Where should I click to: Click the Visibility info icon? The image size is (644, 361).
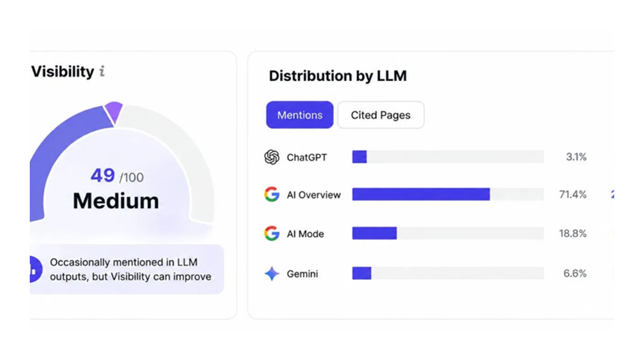[x=102, y=72]
